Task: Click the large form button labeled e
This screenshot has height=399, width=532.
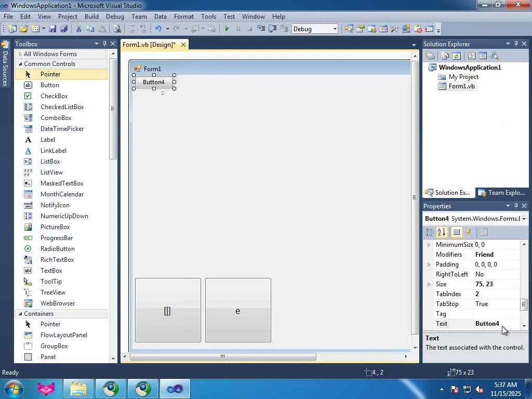Action: point(238,310)
